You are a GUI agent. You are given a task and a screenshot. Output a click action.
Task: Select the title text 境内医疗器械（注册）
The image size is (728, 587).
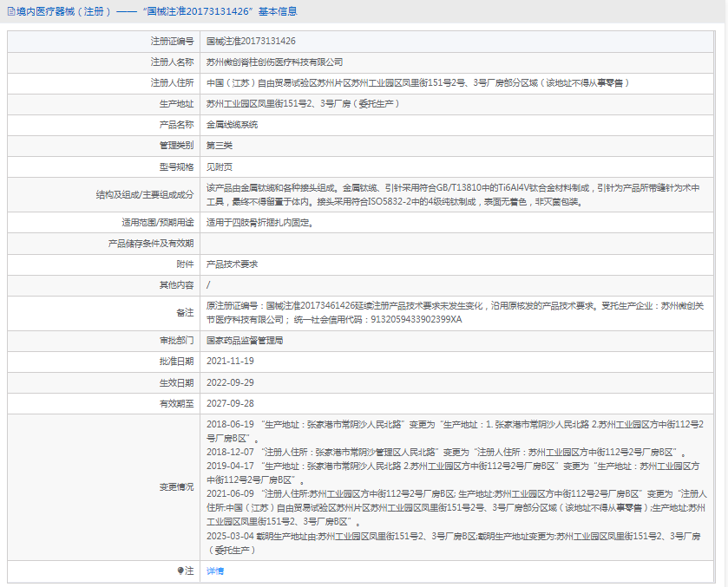[63, 11]
